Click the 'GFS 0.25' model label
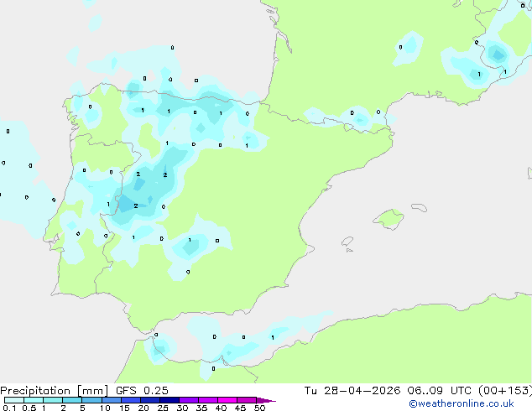Viewport: 532px width, 411px height. pos(142,391)
